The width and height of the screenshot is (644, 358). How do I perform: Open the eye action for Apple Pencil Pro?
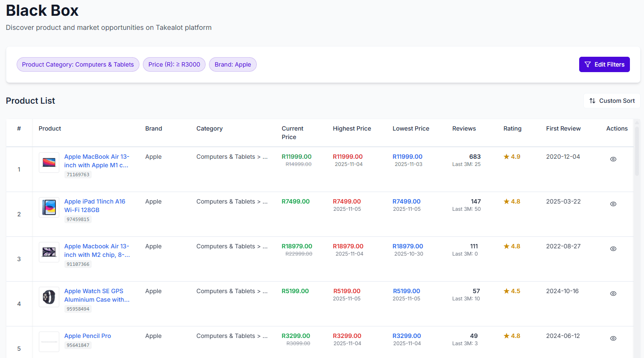(613, 338)
